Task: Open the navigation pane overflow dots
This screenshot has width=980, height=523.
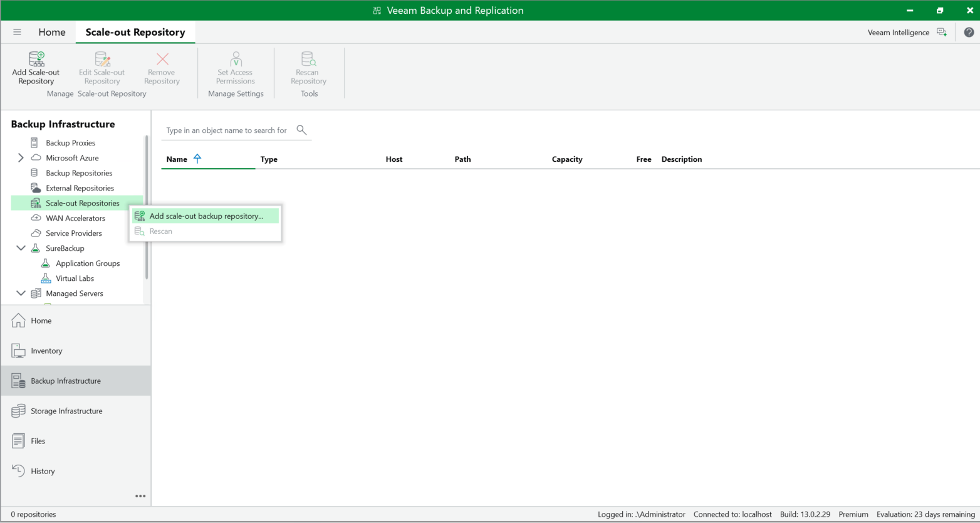Action: point(140,496)
